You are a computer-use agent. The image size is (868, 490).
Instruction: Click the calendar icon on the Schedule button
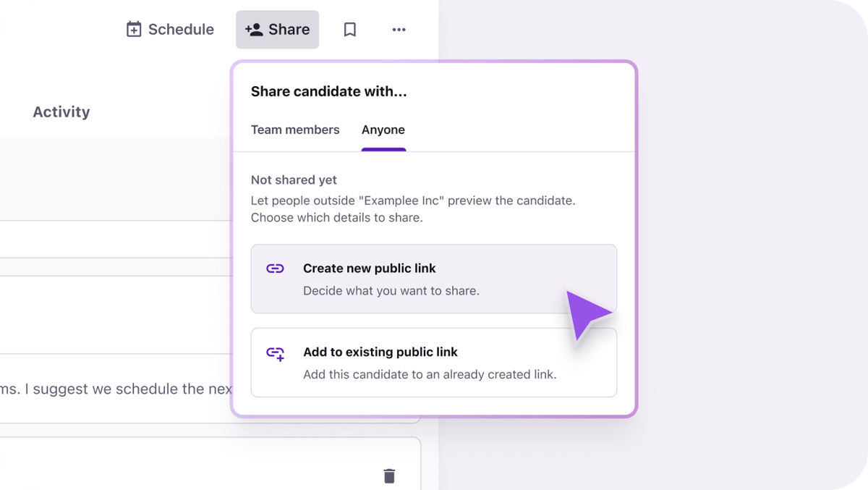134,29
